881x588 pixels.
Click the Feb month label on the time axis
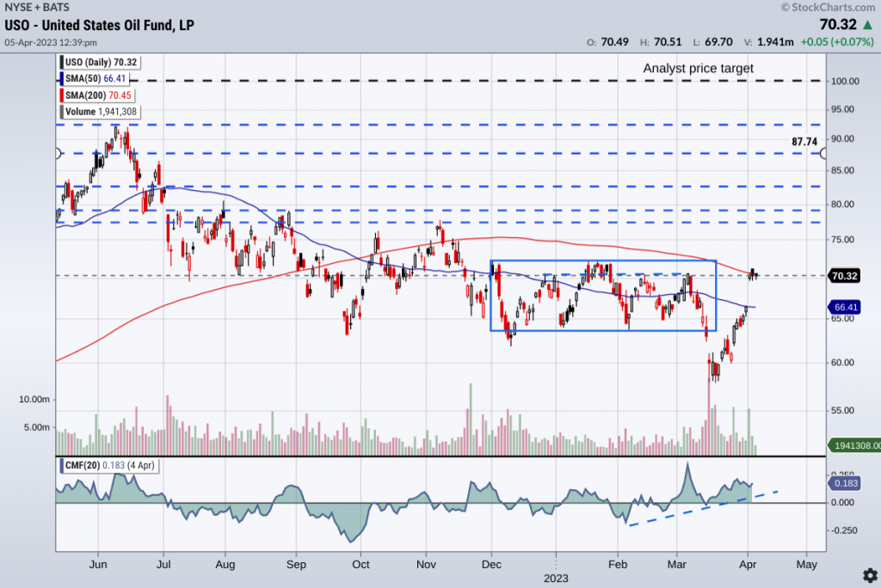coord(618,565)
